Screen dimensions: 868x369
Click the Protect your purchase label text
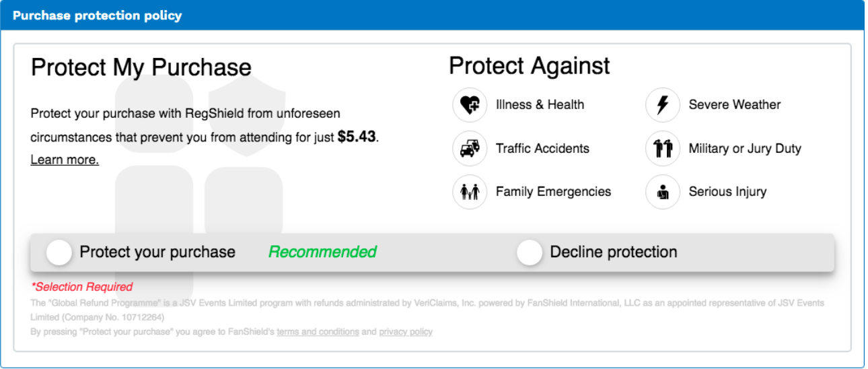(x=157, y=253)
